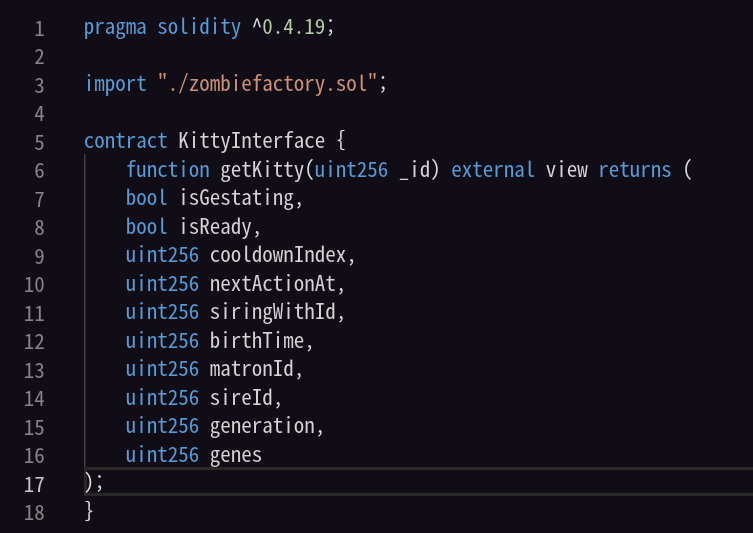Click uint256 type before cooldownIndex
Image resolution: width=753 pixels, height=533 pixels.
(162, 255)
